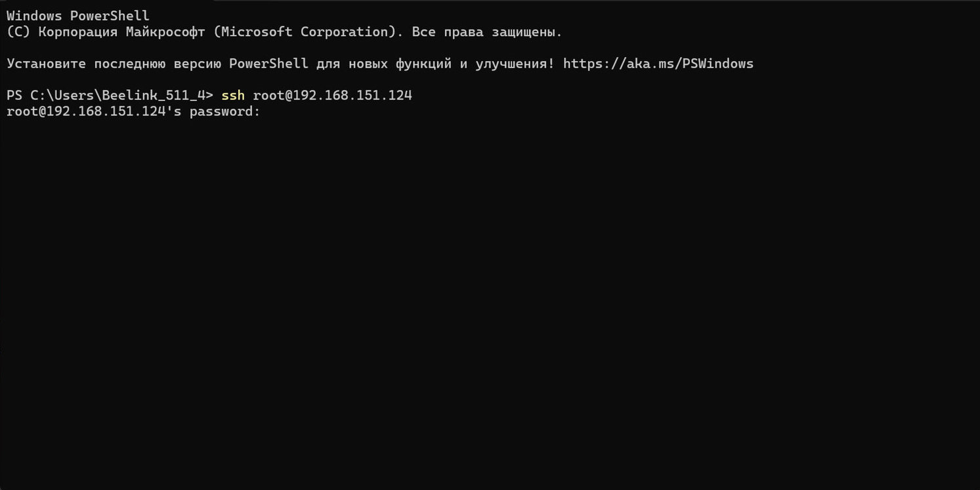
Task: Click the yellow "ssh" command word
Action: (233, 96)
